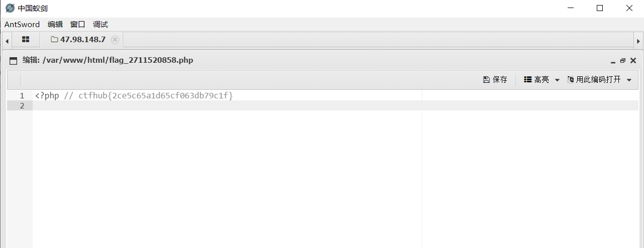Click the save disk icon
Viewport: 644px width, 248px height.
486,80
